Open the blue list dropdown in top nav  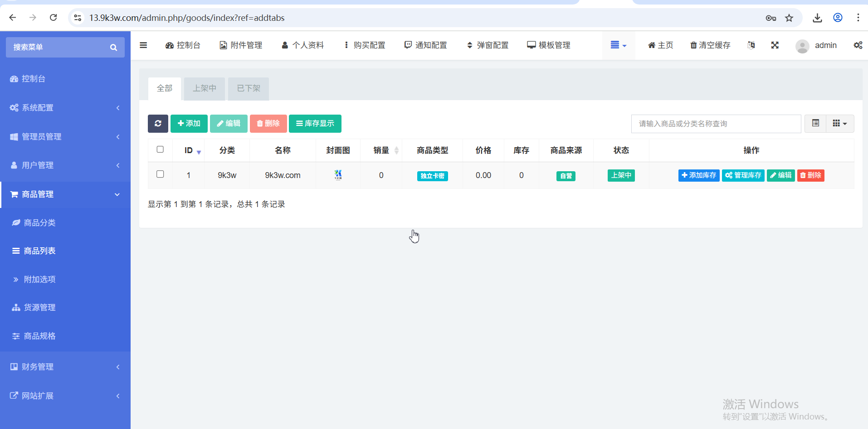(619, 45)
